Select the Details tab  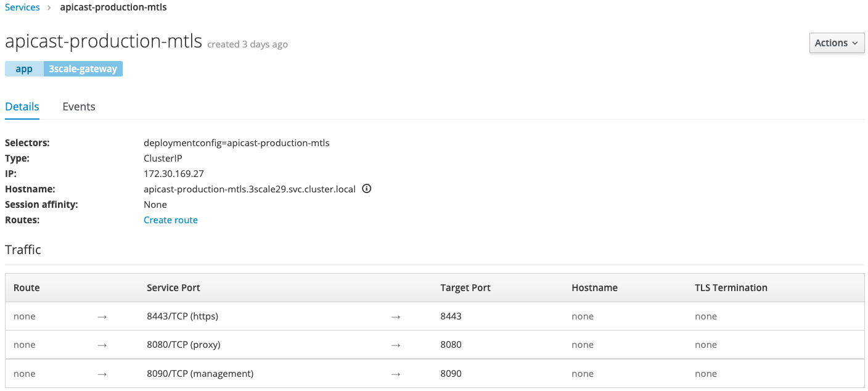point(22,107)
